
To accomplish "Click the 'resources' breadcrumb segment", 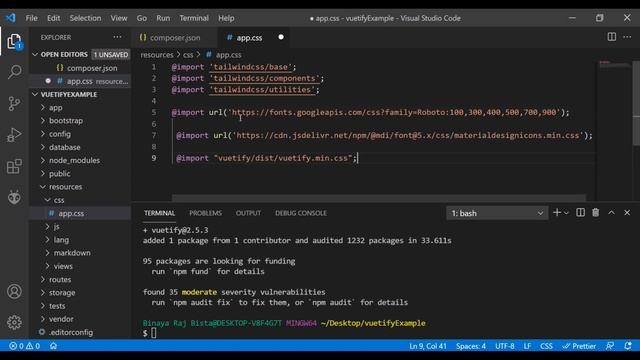I will (x=157, y=55).
